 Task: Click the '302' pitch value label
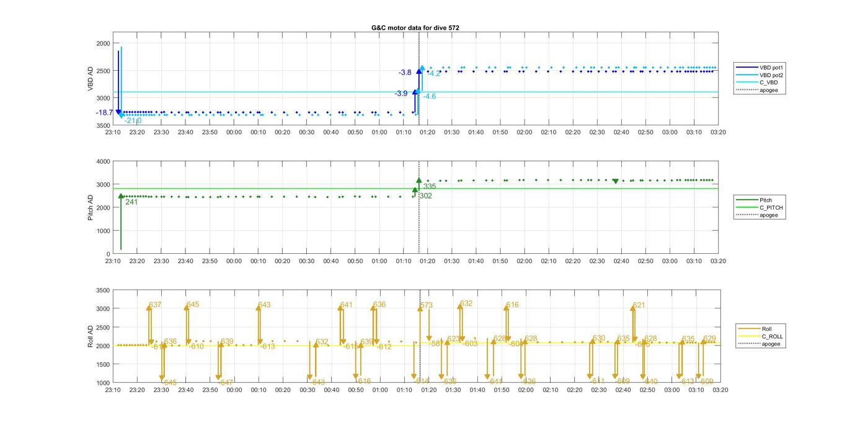[x=426, y=196]
